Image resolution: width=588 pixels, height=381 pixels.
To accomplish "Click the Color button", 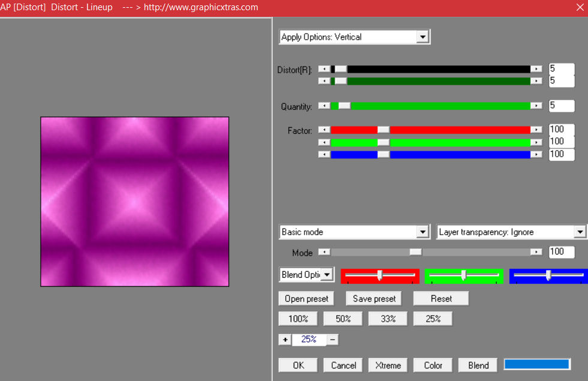I will tap(433, 365).
